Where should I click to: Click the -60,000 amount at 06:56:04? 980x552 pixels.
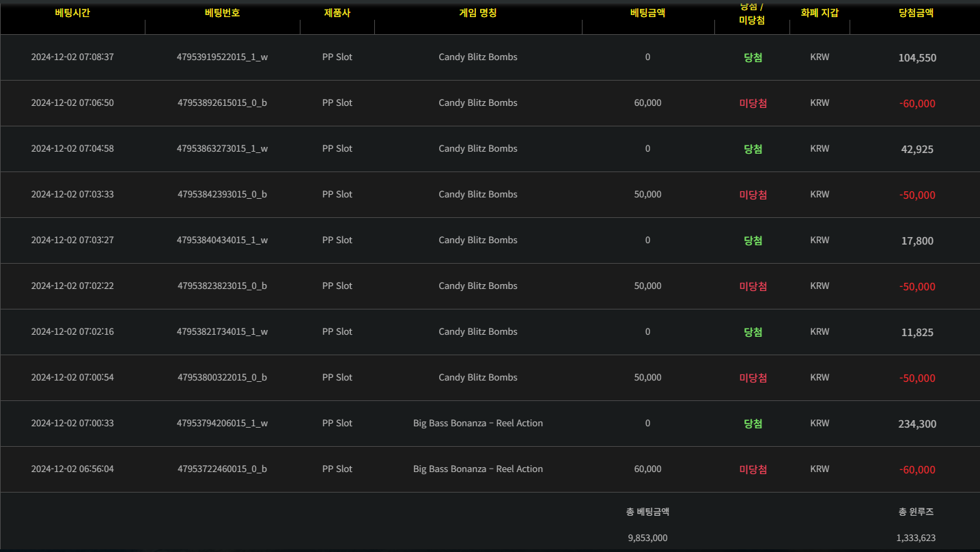[917, 470]
